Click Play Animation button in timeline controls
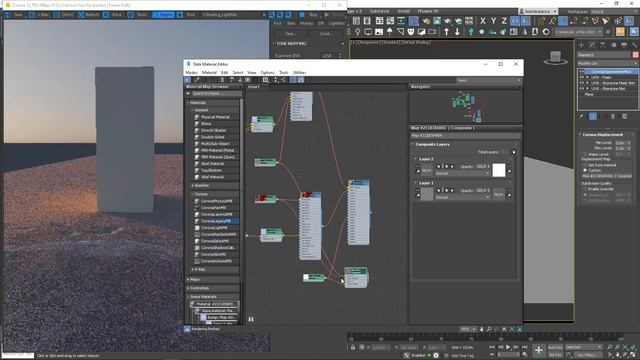This screenshot has height=360, width=640. 508,347
